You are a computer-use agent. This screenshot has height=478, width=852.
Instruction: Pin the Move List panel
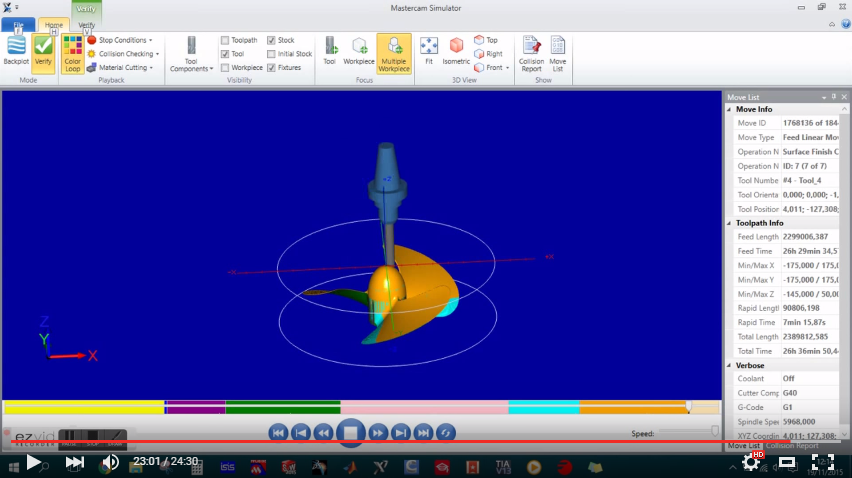coord(834,97)
